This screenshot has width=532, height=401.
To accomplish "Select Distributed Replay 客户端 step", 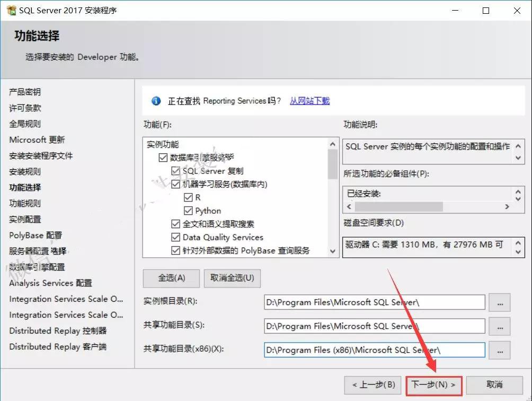I will 58,347.
